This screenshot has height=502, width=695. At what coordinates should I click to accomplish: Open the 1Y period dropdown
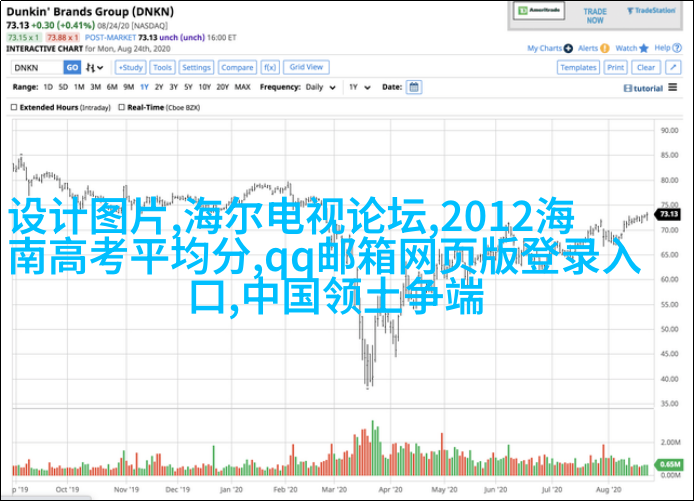coord(359,87)
